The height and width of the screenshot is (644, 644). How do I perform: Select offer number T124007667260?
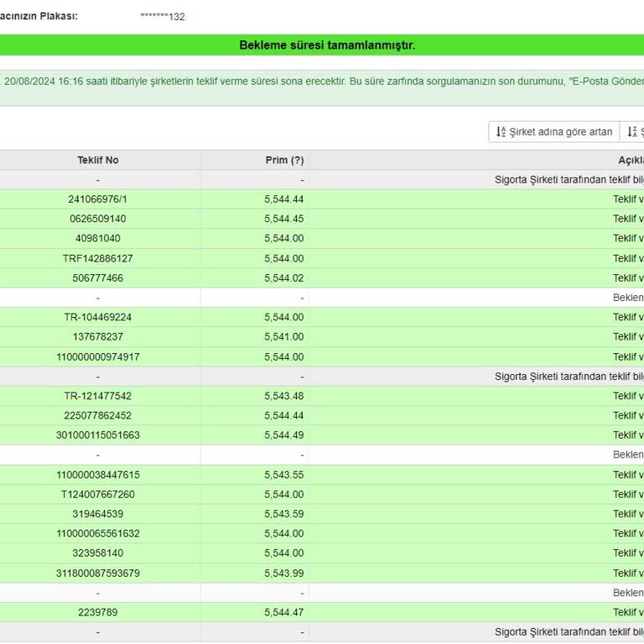click(x=98, y=495)
